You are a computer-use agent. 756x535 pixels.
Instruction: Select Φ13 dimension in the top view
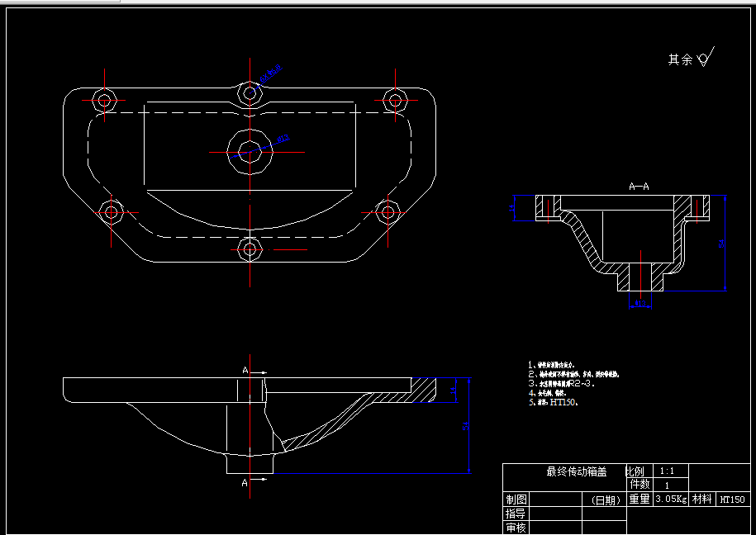[x=283, y=139]
